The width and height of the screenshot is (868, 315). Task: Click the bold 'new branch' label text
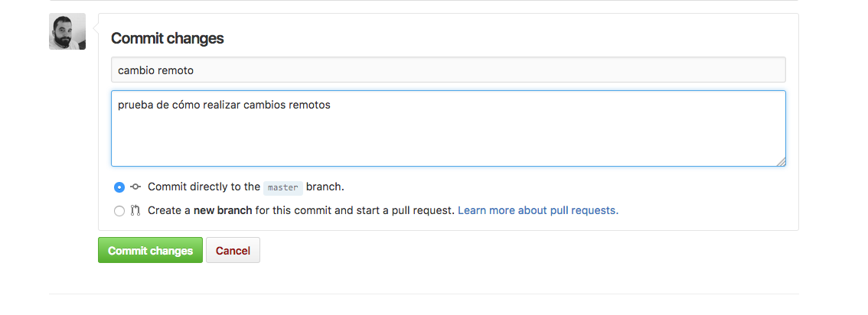tap(223, 210)
